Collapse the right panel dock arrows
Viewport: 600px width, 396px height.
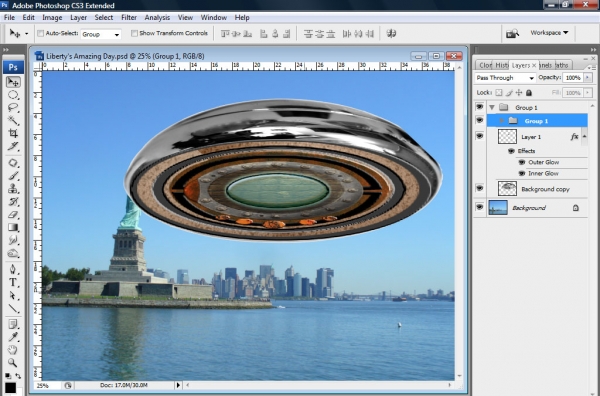pyautogui.click(x=593, y=50)
